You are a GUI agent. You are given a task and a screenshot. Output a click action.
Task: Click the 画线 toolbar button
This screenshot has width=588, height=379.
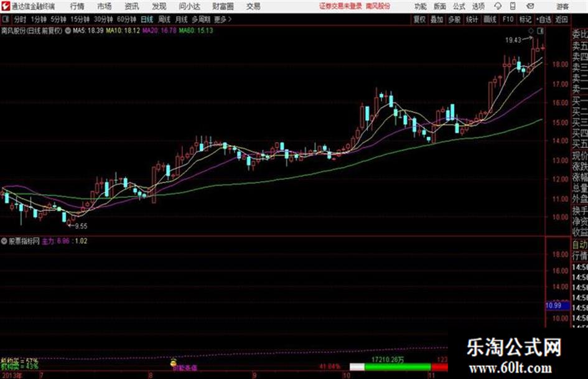tap(490, 19)
